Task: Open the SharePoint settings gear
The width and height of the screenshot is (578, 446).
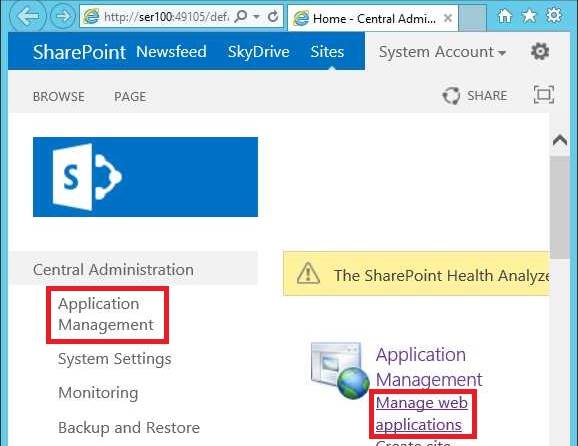Action: click(540, 51)
